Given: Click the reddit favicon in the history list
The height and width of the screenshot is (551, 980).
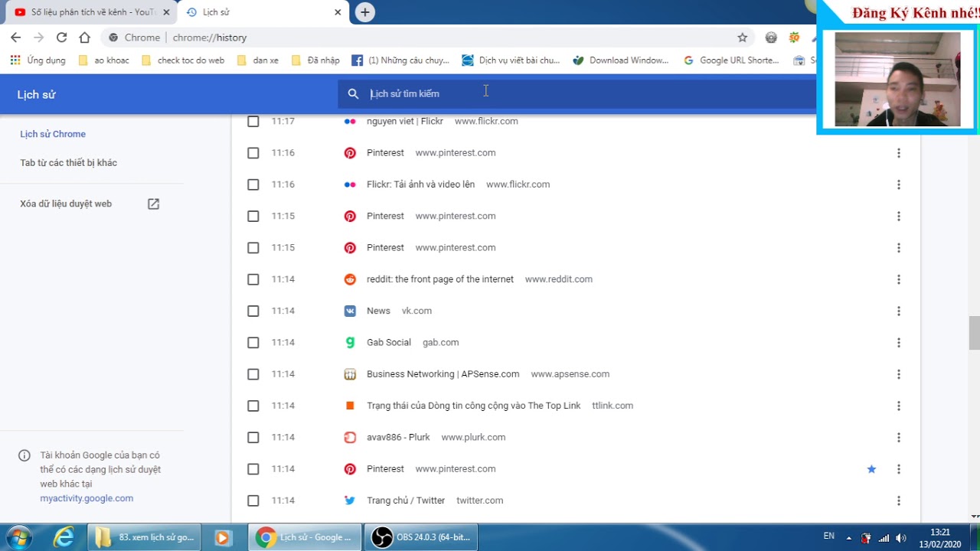Looking at the screenshot, I should point(350,279).
